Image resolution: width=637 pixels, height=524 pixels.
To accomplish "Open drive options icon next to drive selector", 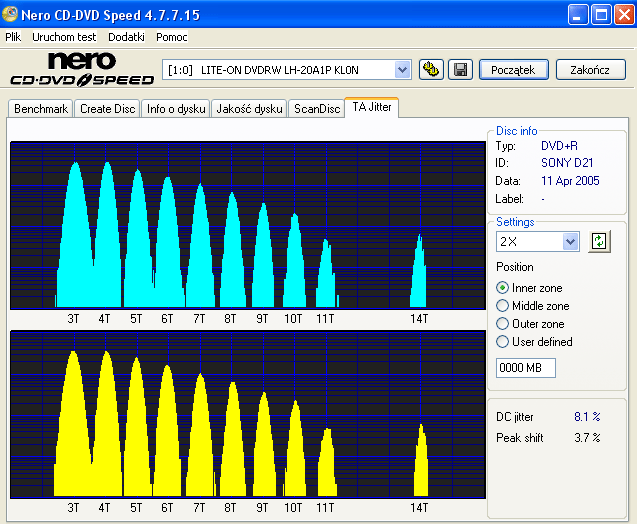I will click(431, 69).
